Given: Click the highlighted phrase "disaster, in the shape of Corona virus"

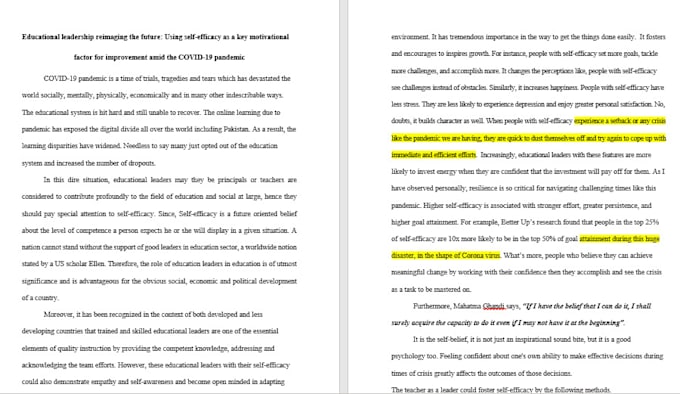Looking at the screenshot, I should tap(445, 255).
